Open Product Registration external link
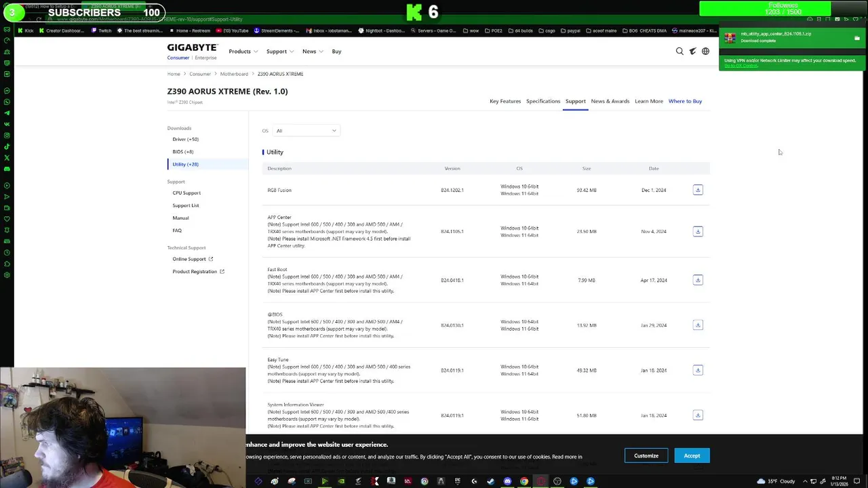This screenshot has width=868, height=488. coord(198,271)
